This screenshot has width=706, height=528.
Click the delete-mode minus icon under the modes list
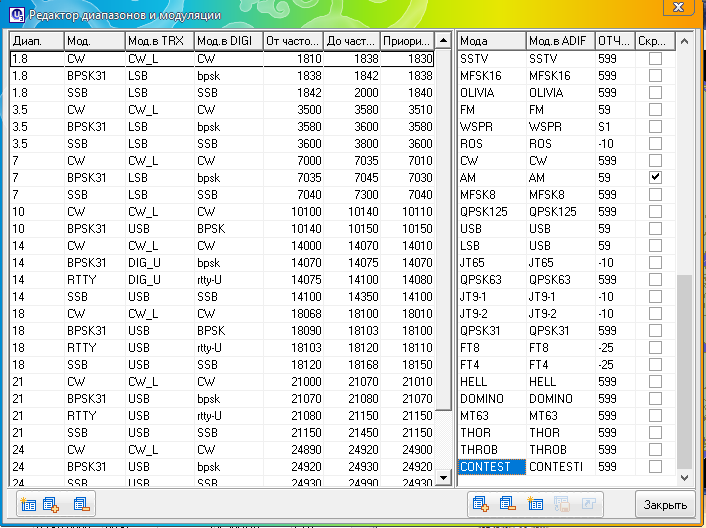[x=508, y=503]
